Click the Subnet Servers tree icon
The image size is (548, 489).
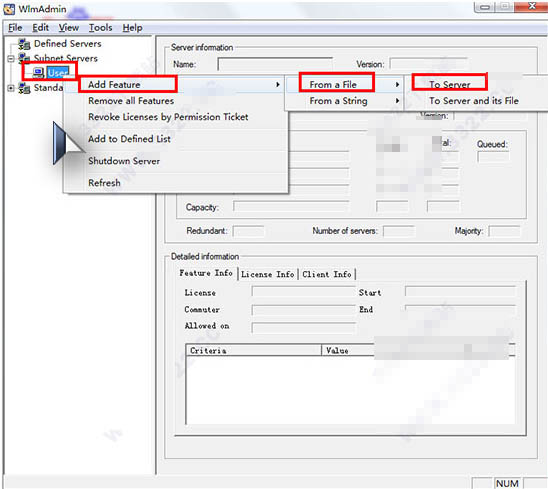[24, 58]
